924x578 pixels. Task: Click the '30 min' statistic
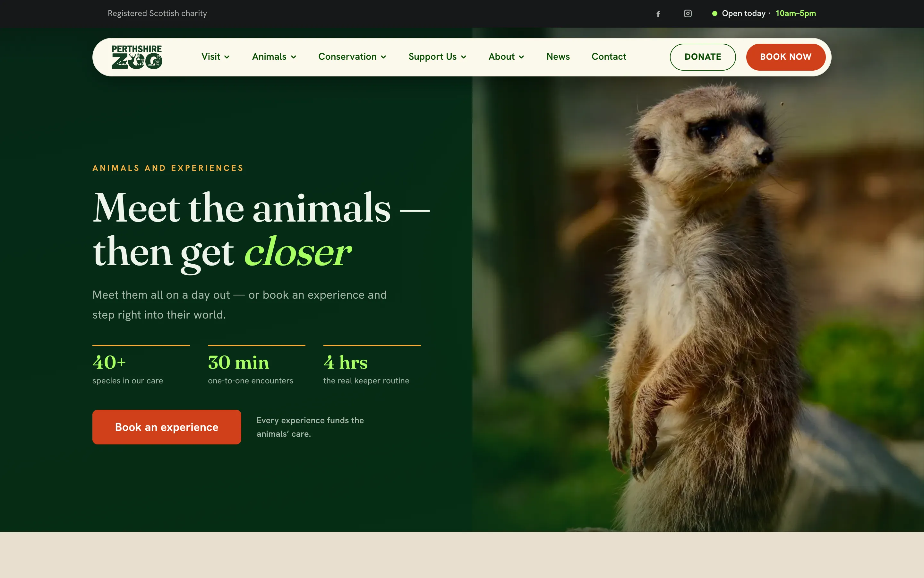(x=239, y=362)
